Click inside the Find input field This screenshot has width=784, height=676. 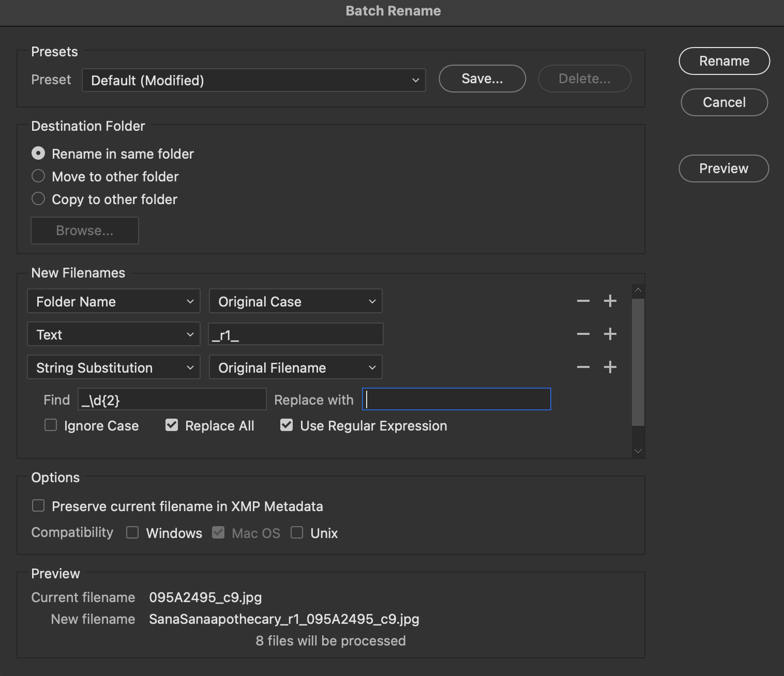[x=172, y=399]
